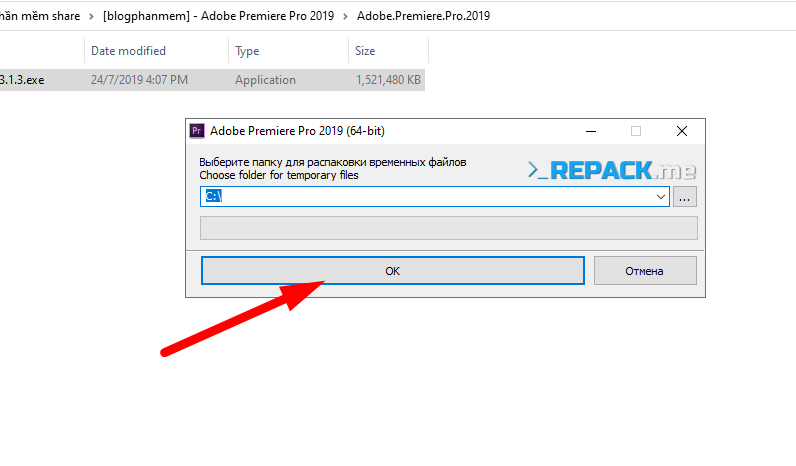Navigate to Adobe.Premiere.Pro.2019 breadcrumb

[423, 16]
